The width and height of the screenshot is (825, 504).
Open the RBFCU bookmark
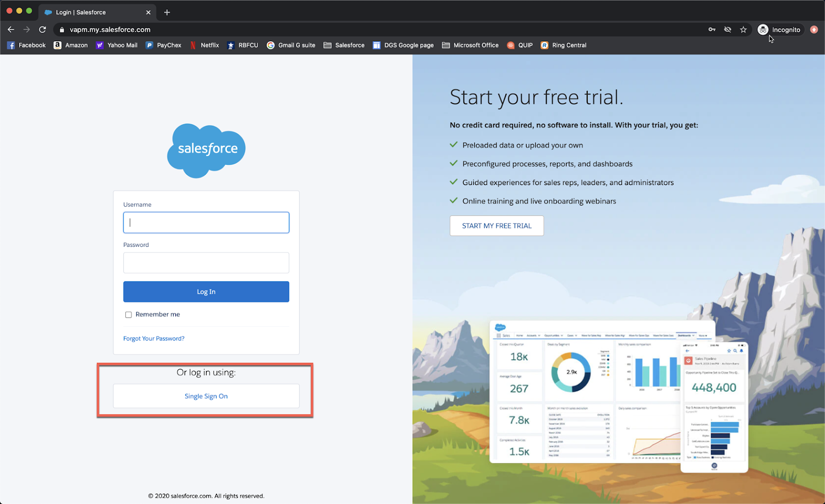(x=242, y=45)
